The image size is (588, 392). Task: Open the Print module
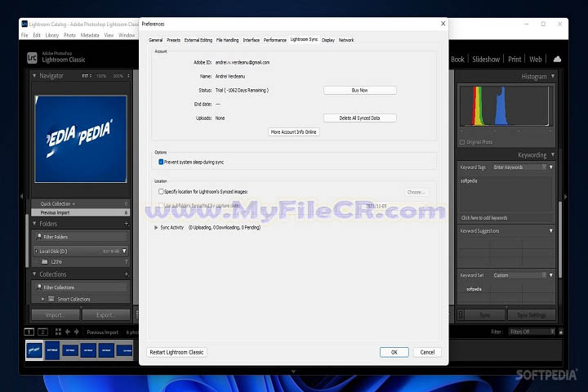[514, 60]
